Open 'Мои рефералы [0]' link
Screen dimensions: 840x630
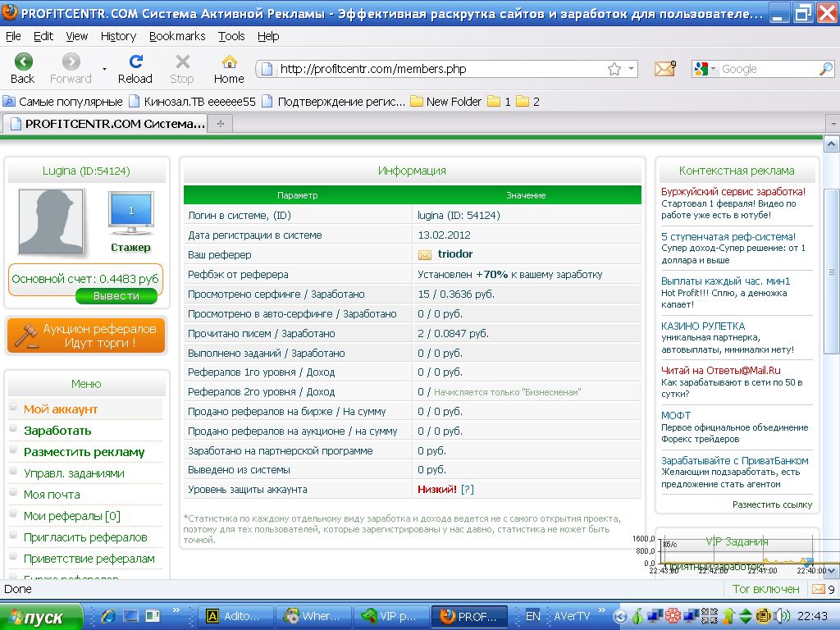click(x=72, y=516)
